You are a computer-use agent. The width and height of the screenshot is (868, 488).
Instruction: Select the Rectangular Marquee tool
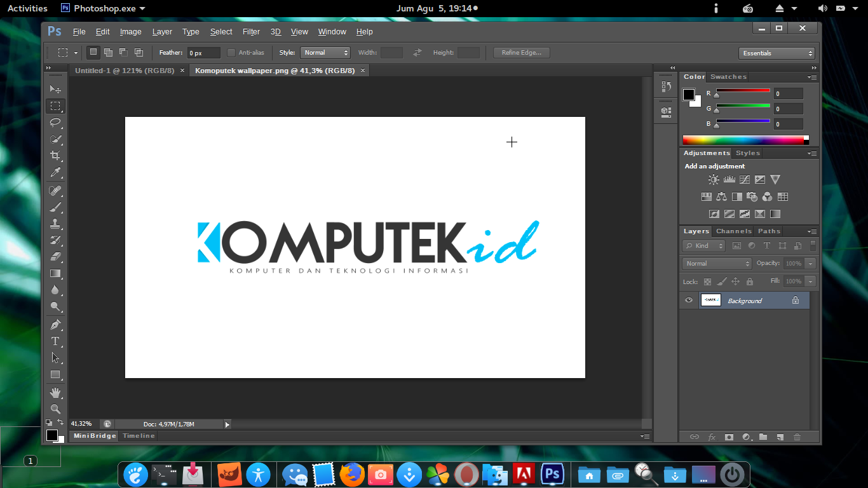click(55, 106)
